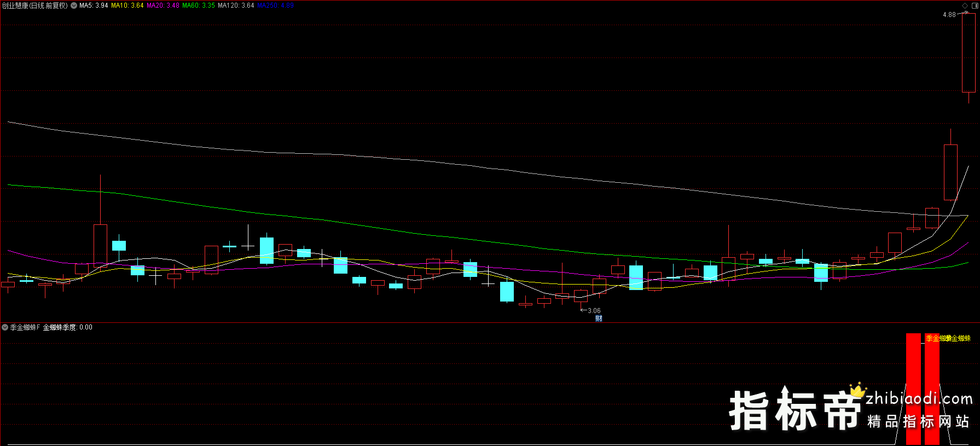Select the green MA60: 3.35 label

(x=199, y=5)
